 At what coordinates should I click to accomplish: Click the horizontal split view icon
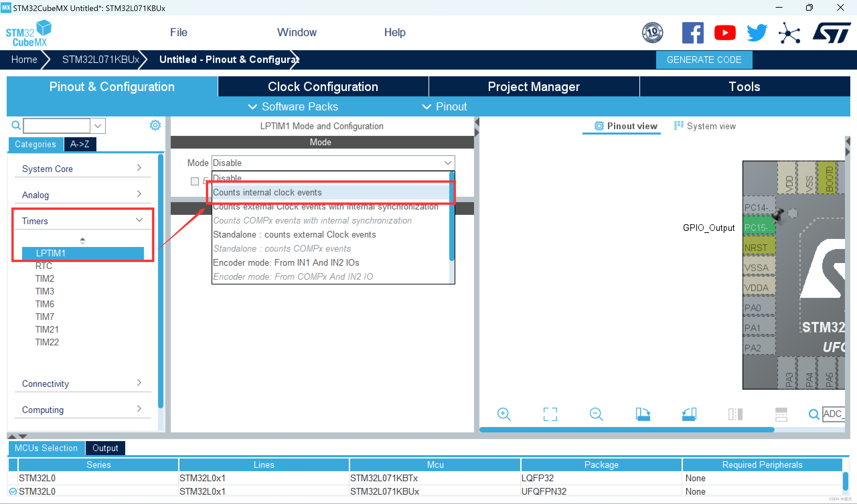click(781, 414)
